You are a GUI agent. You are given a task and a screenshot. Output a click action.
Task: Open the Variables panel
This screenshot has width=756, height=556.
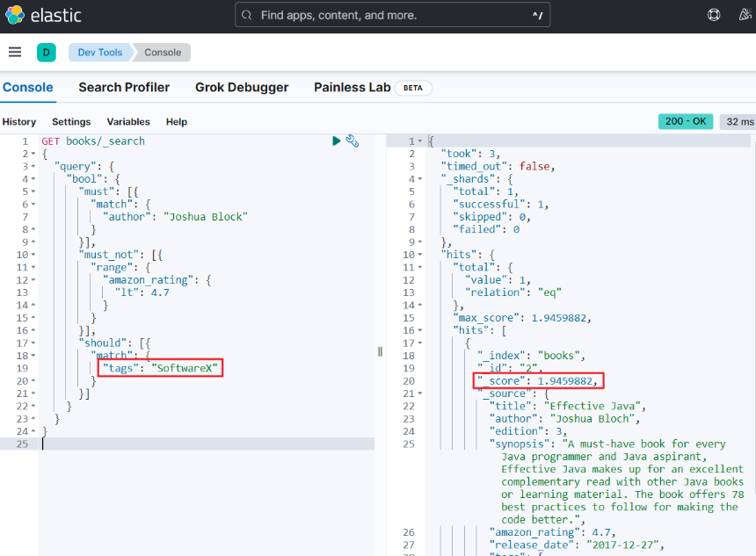(x=128, y=122)
